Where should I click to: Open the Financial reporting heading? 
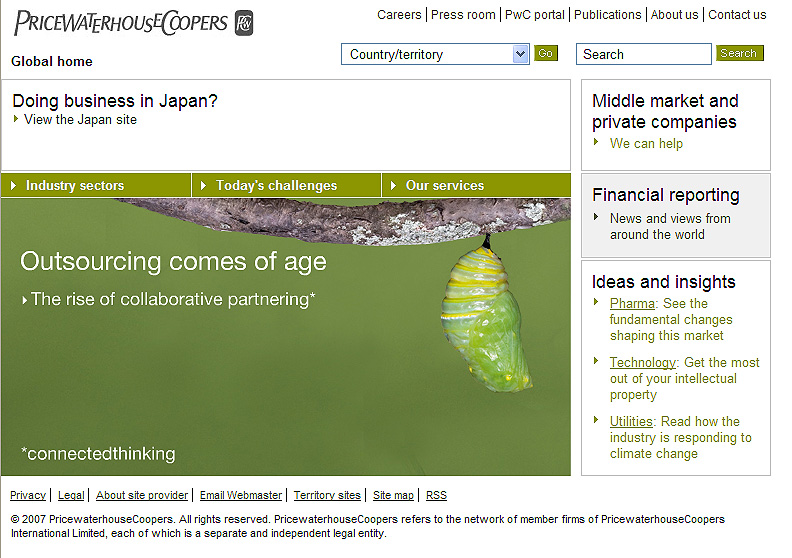(x=666, y=195)
